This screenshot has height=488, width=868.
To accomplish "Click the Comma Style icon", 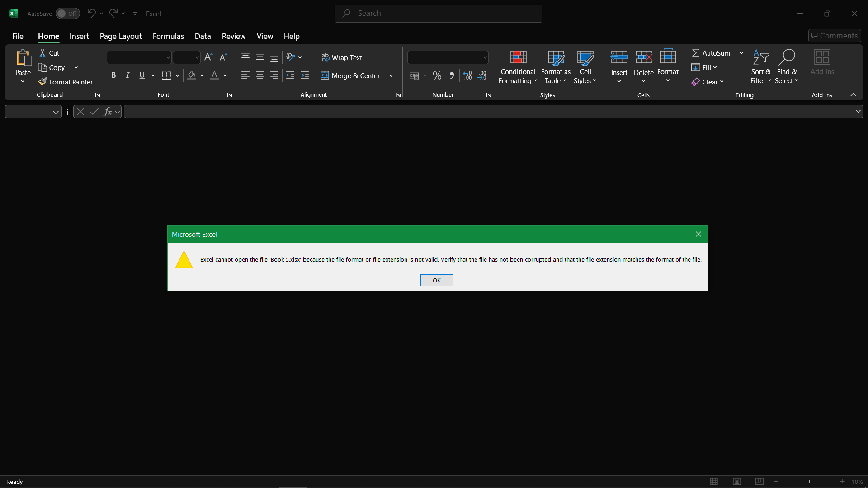I will tap(452, 75).
